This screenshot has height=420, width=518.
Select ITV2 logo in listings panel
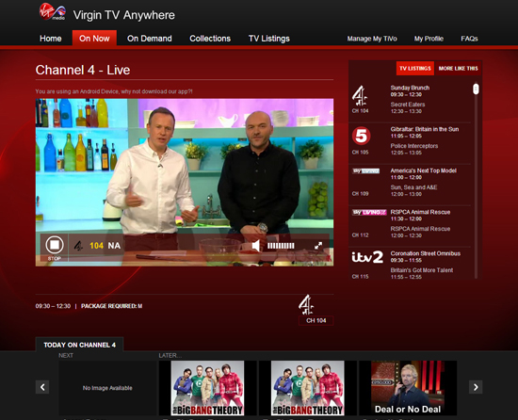point(367,257)
